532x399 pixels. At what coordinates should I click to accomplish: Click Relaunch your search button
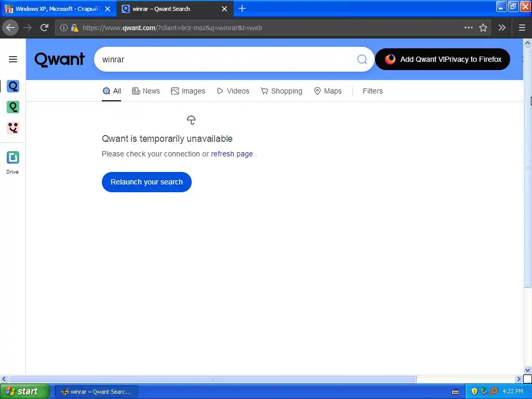pyautogui.click(x=147, y=182)
